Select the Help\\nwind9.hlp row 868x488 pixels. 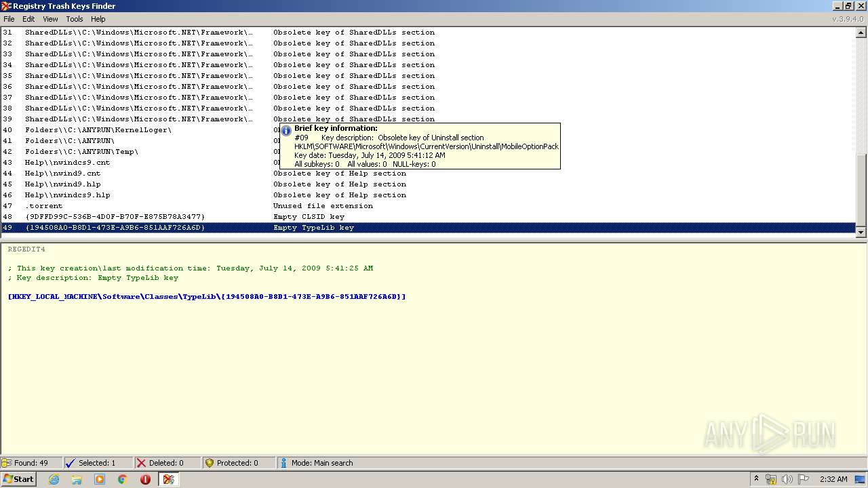coord(429,184)
